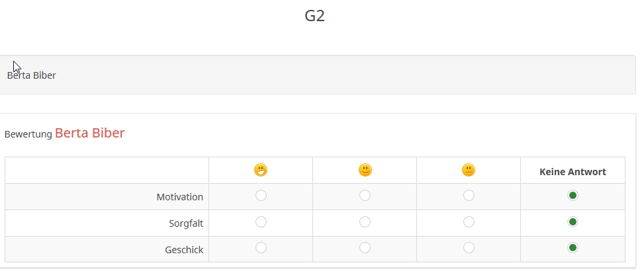Rate Geschick with the neutral face
The image size is (644, 271).
point(469,248)
